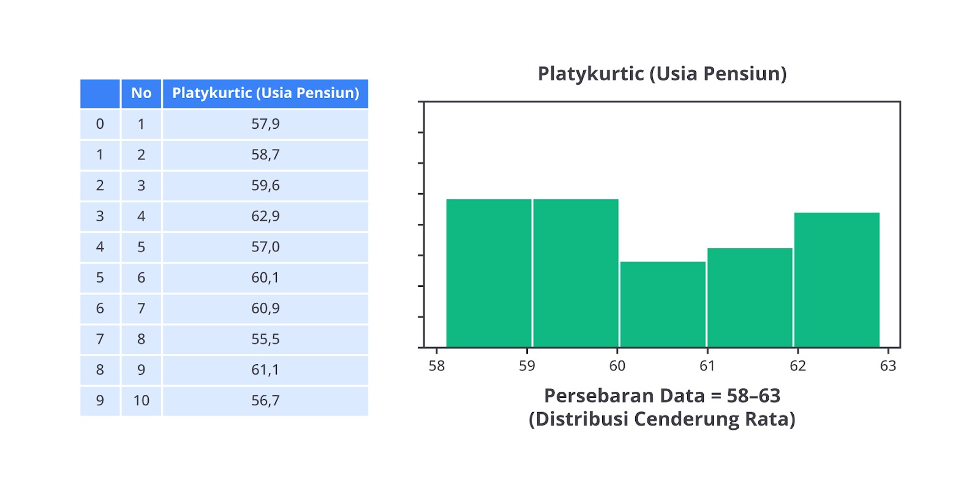Select the histogram bar between 61 and 62

tap(750, 297)
